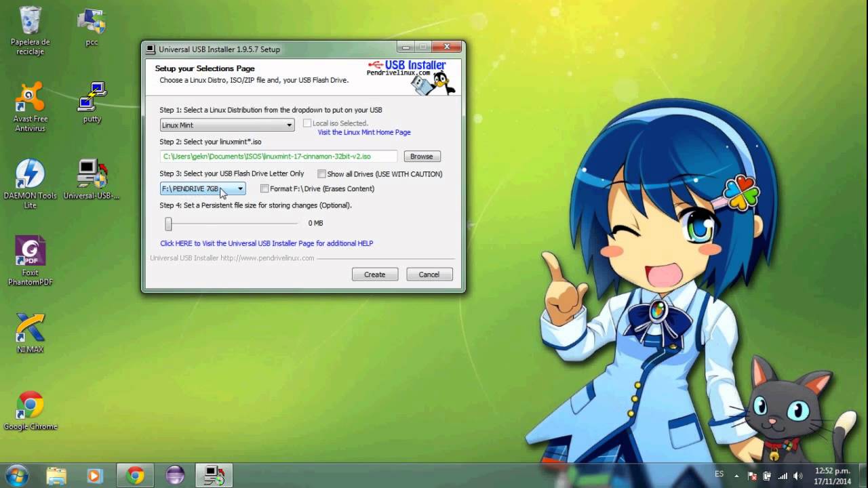The width and height of the screenshot is (868, 488).
Task: Click the power/battery tray icon
Action: 768,476
